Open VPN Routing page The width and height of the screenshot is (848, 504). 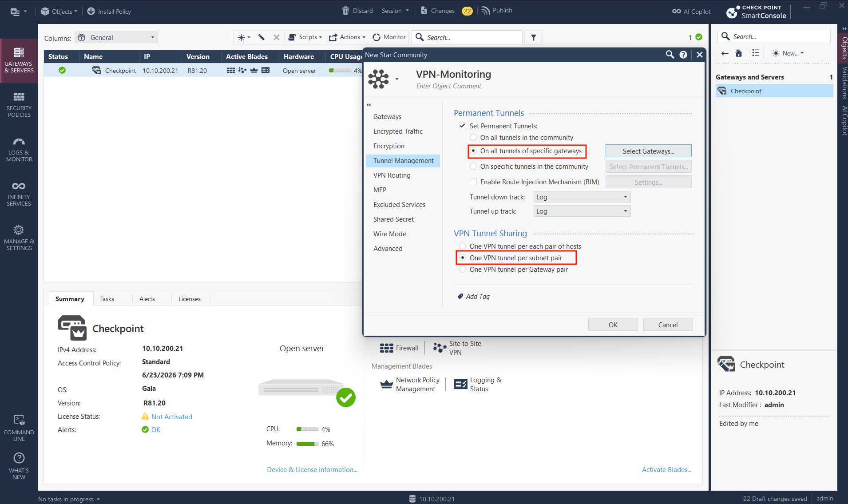point(392,175)
